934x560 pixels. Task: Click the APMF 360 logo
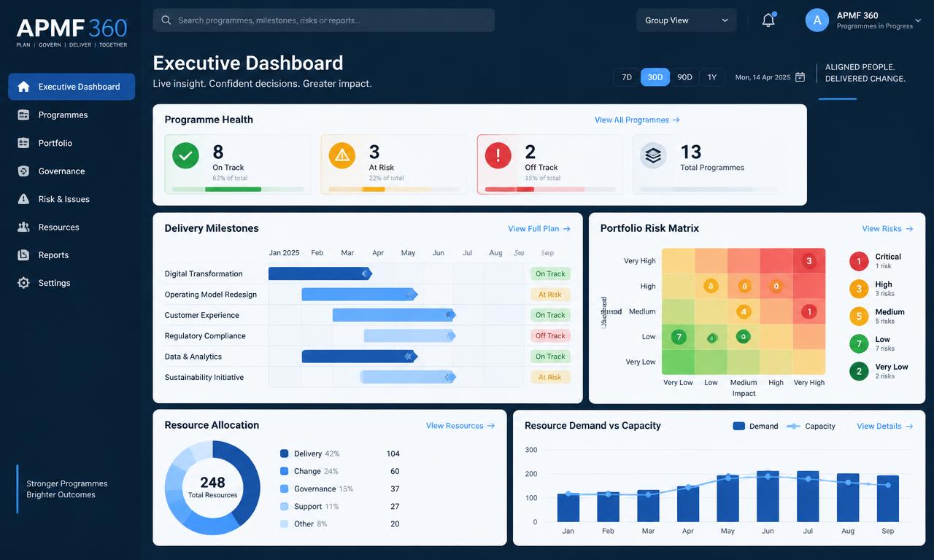72,32
